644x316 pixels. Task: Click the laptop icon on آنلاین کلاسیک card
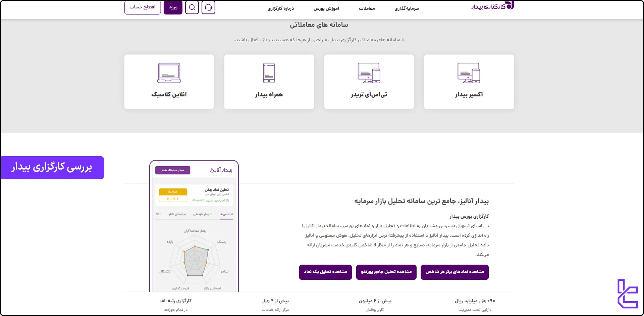point(169,73)
